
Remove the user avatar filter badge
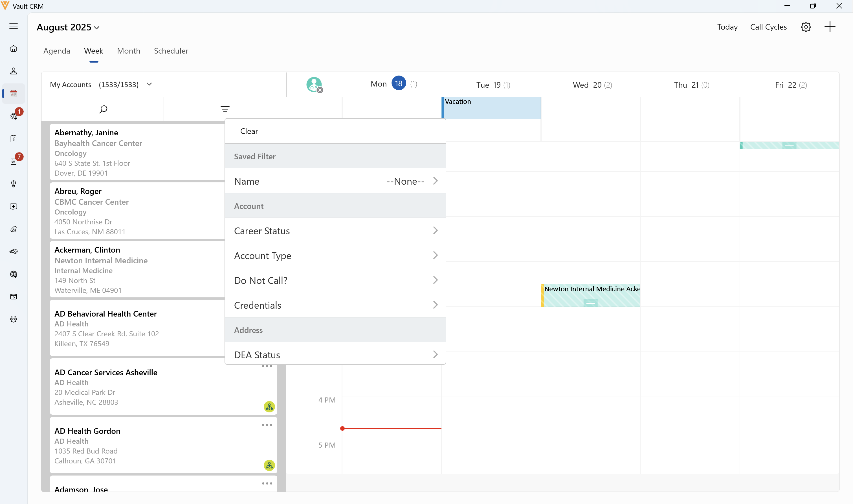click(320, 90)
